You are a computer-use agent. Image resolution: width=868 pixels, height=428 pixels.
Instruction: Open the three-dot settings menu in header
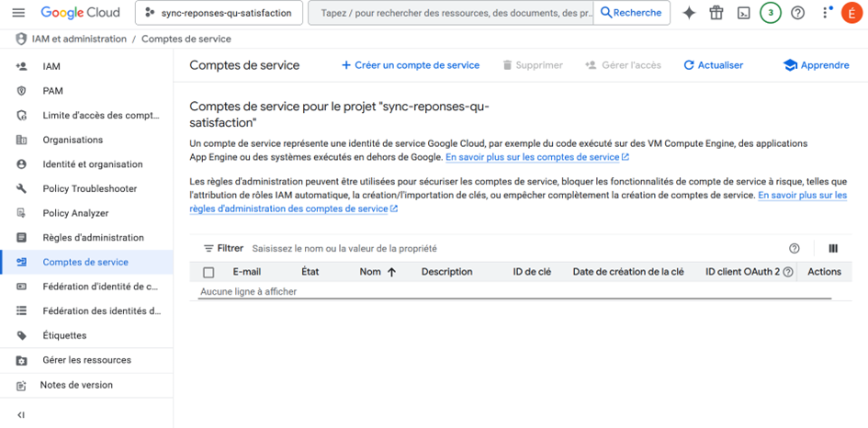coord(827,12)
